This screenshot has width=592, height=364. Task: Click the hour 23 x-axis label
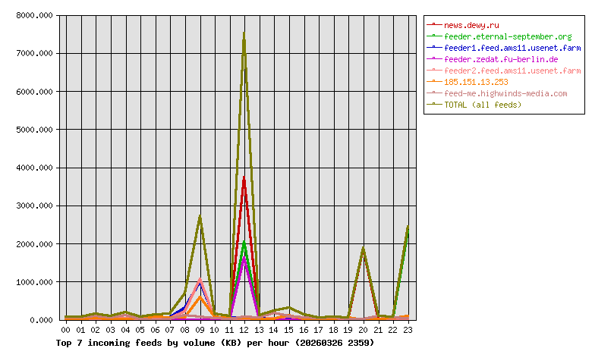pos(408,330)
